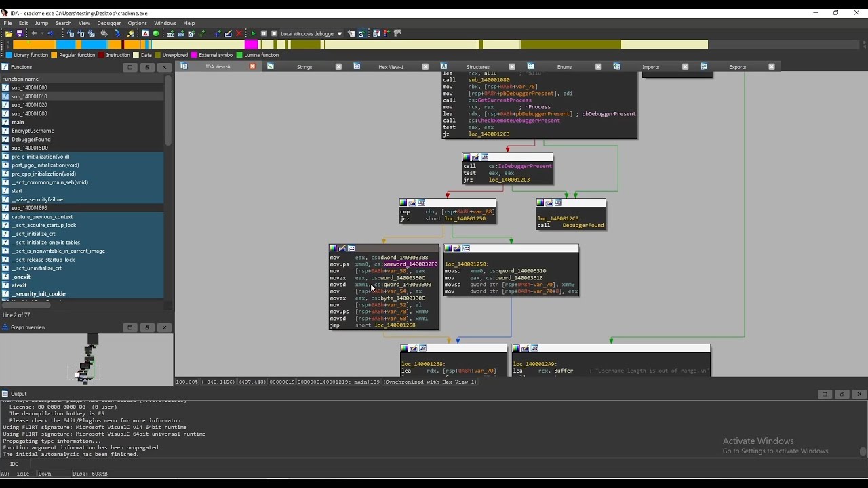Close the Strings tab
This screenshot has width=868, height=488.
pyautogui.click(x=338, y=66)
